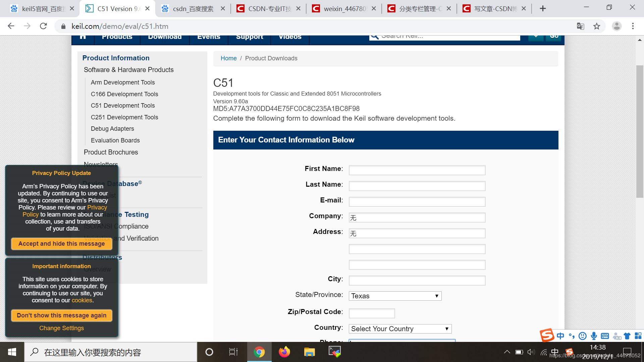Switch to 分类专栏管理 tab
Image resolution: width=644 pixels, height=362 pixels.
(419, 9)
